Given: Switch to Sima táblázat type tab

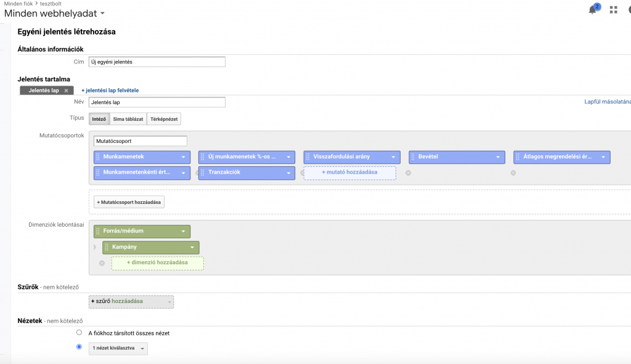Looking at the screenshot, I should [128, 119].
